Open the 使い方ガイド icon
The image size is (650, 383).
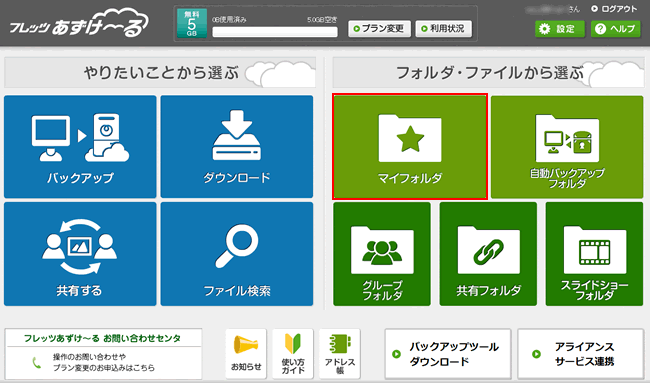pos(293,354)
